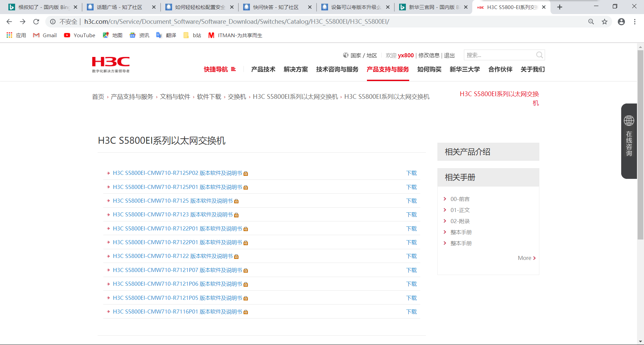Click the 修改信息 link

(429, 55)
